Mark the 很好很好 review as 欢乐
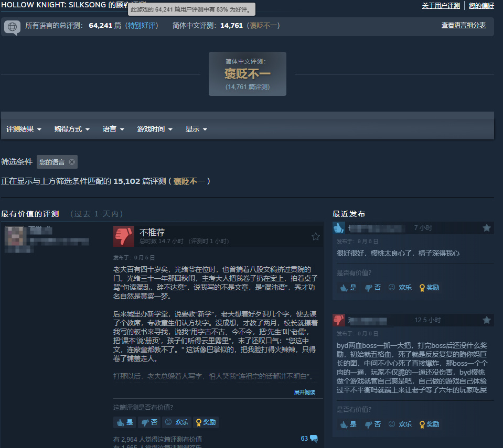 pos(400,288)
